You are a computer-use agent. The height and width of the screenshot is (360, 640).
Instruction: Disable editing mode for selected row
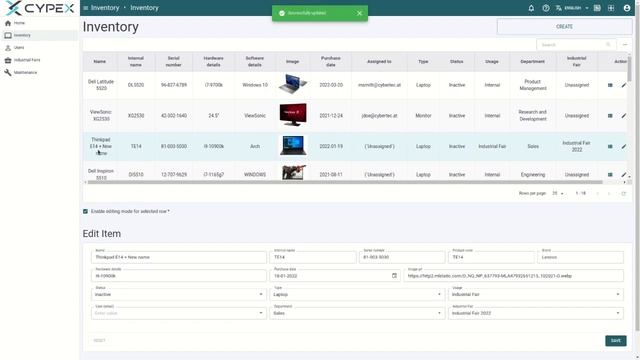click(x=85, y=211)
